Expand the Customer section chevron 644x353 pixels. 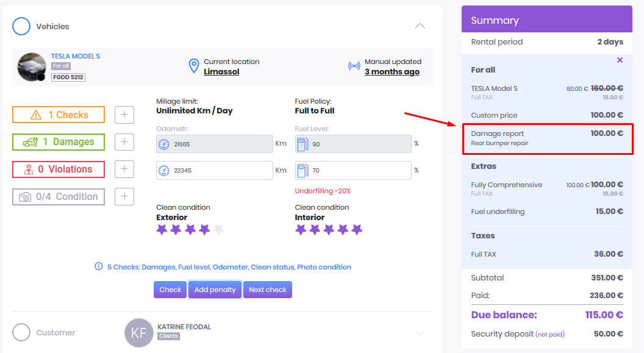click(x=420, y=332)
